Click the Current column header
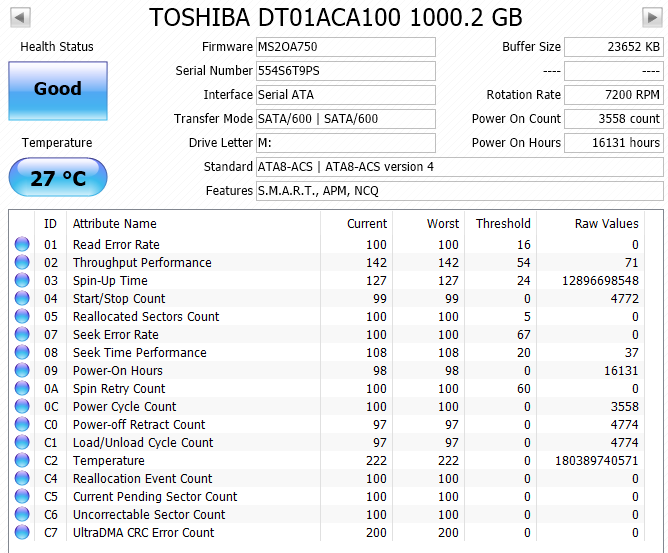This screenshot has width=668, height=553. 357,224
